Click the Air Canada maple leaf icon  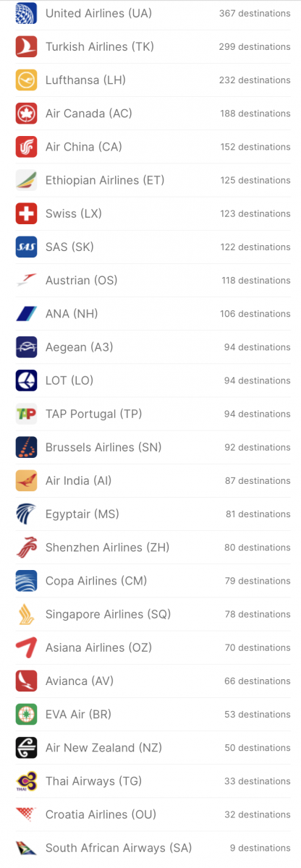pos(27,113)
